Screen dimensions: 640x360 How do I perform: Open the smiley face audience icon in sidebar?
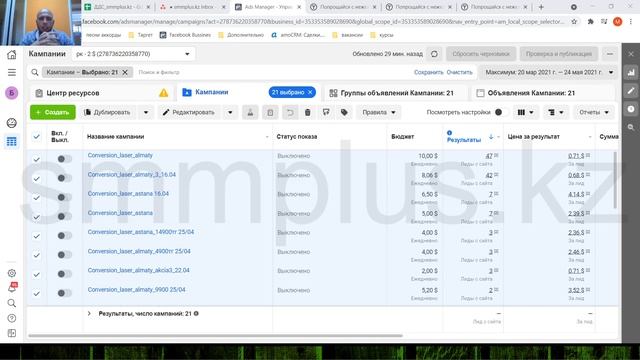point(12,123)
